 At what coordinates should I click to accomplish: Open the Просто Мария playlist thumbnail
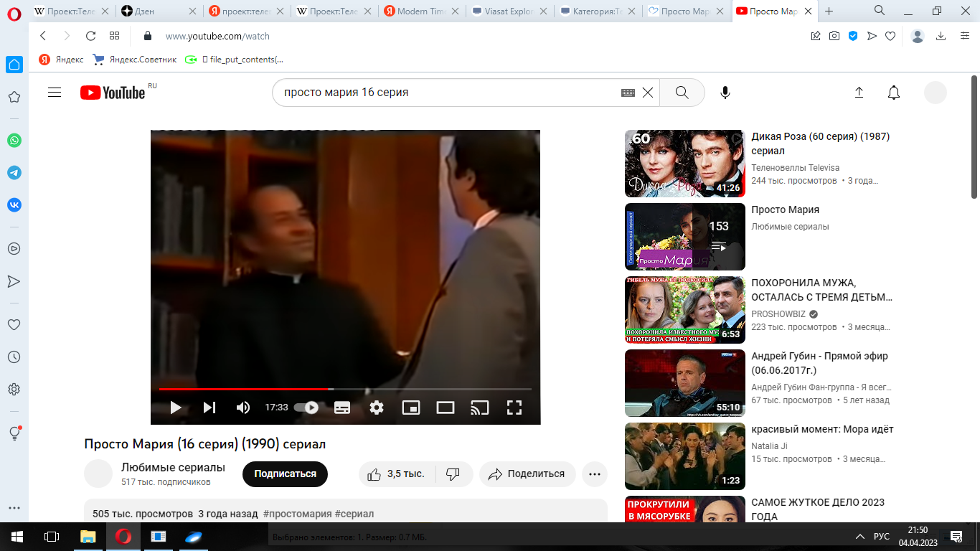685,237
